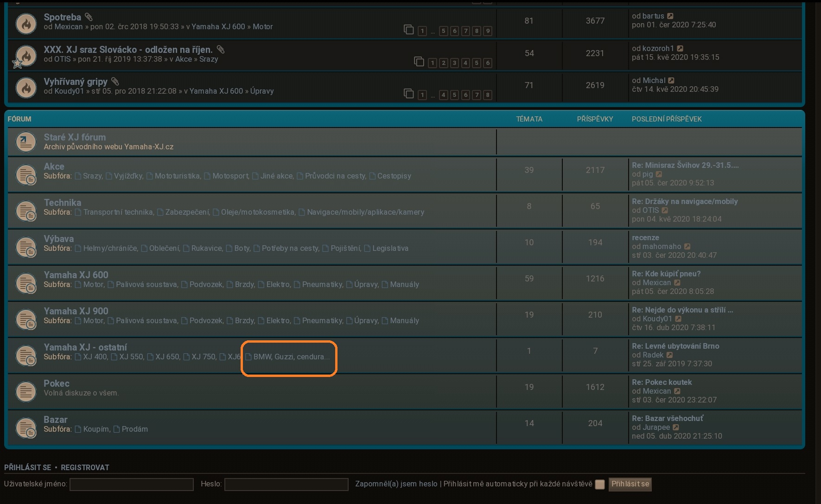Click the Spotreba hot topic flame icon

coord(26,24)
